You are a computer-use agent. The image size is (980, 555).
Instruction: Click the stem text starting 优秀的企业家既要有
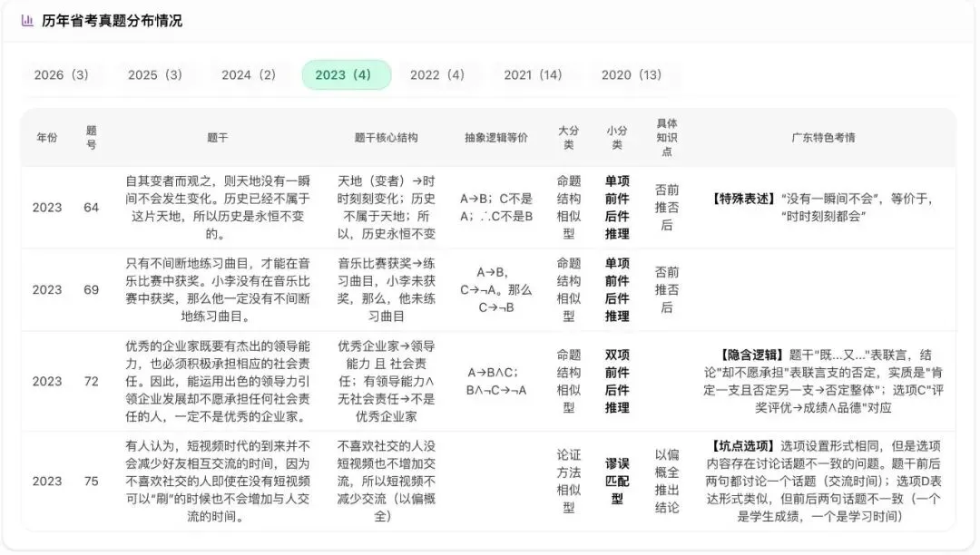[218, 381]
